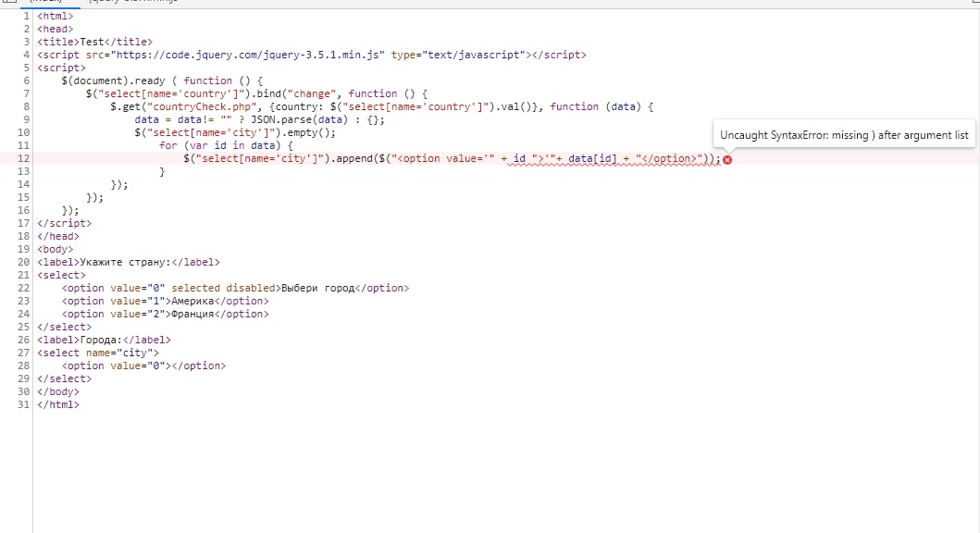
Task: Click the <title>Test</title> line
Action: click(x=95, y=42)
